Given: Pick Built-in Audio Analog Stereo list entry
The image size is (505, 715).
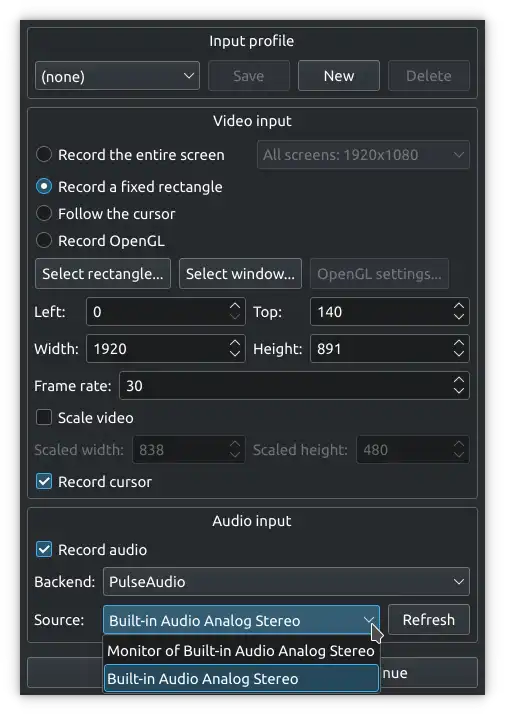Looking at the screenshot, I should pyautogui.click(x=241, y=679).
